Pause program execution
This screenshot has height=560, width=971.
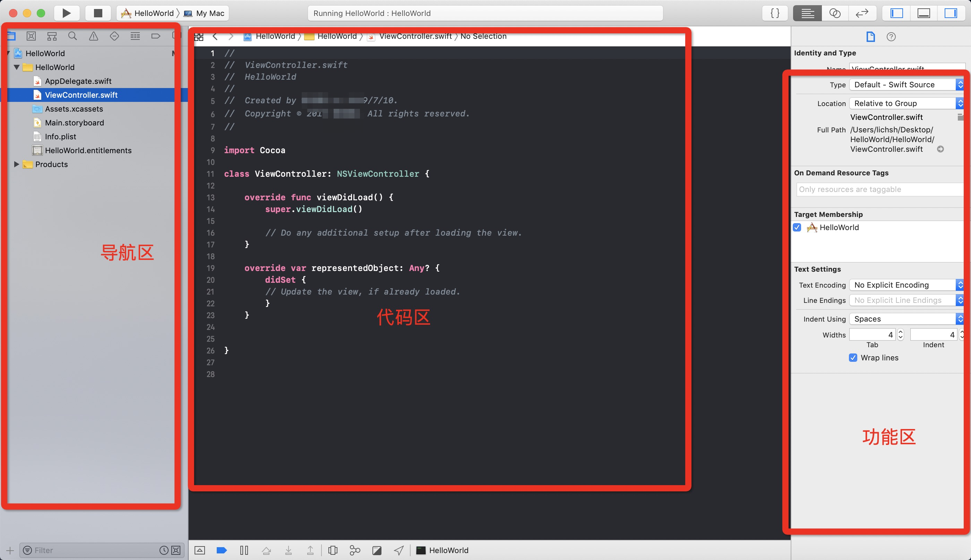[244, 550]
